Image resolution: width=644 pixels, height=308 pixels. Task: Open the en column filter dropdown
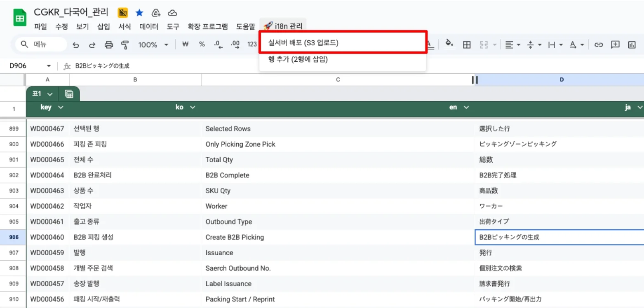point(466,107)
